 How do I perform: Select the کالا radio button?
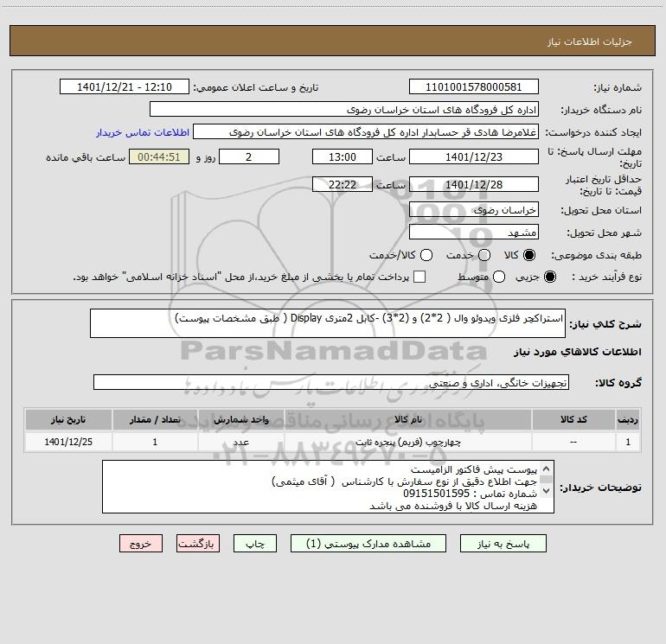pyautogui.click(x=529, y=255)
